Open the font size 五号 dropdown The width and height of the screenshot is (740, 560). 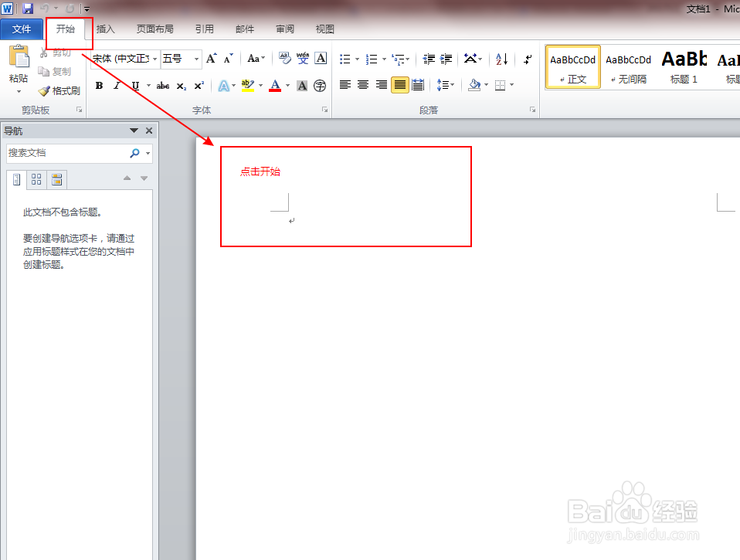(x=196, y=59)
